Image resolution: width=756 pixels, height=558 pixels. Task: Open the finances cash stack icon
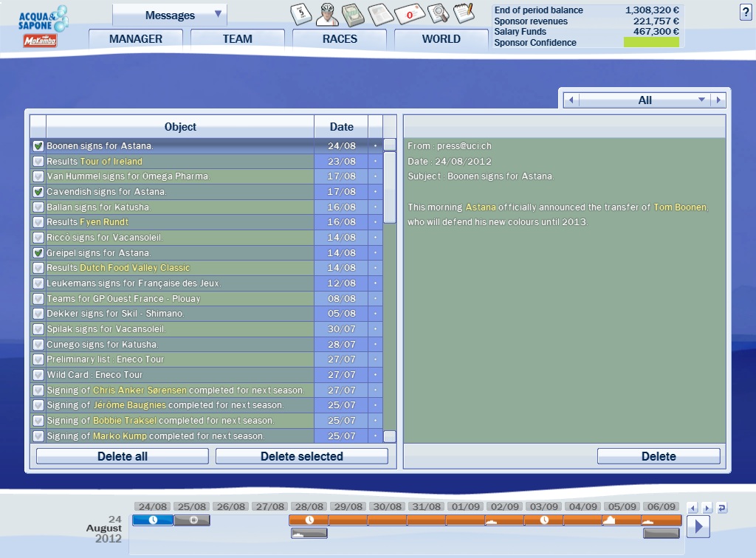click(354, 13)
